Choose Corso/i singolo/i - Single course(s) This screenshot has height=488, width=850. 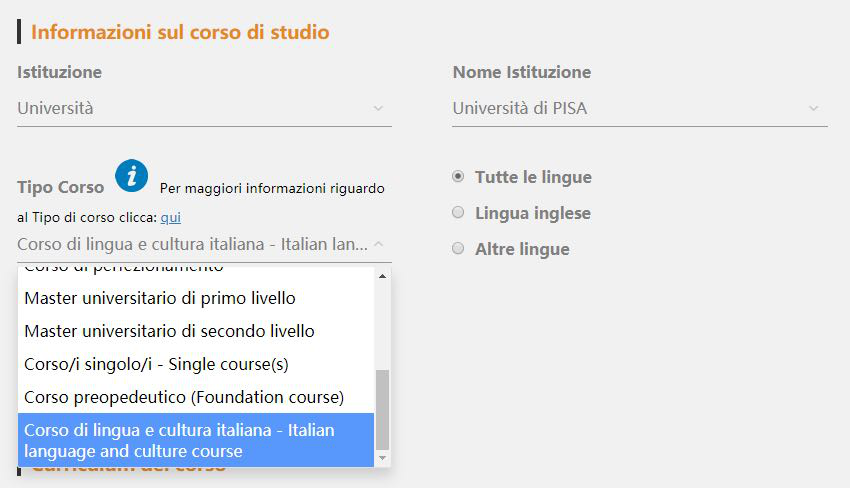(x=156, y=364)
